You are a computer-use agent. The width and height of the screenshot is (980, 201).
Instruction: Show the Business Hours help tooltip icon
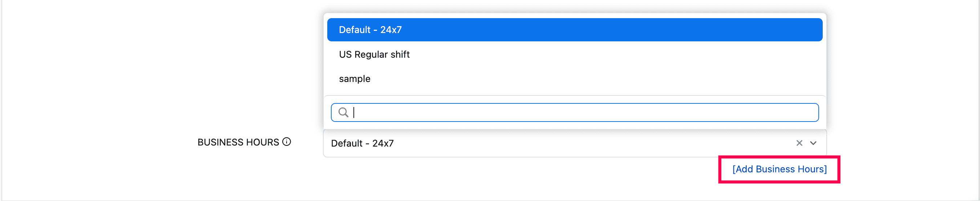[x=287, y=142]
